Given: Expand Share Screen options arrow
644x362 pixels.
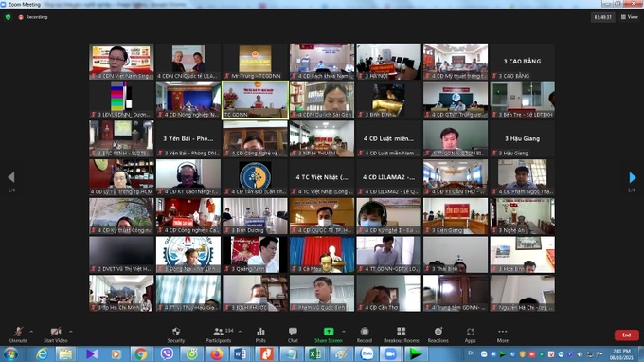Looking at the screenshot, I should click(x=344, y=331).
